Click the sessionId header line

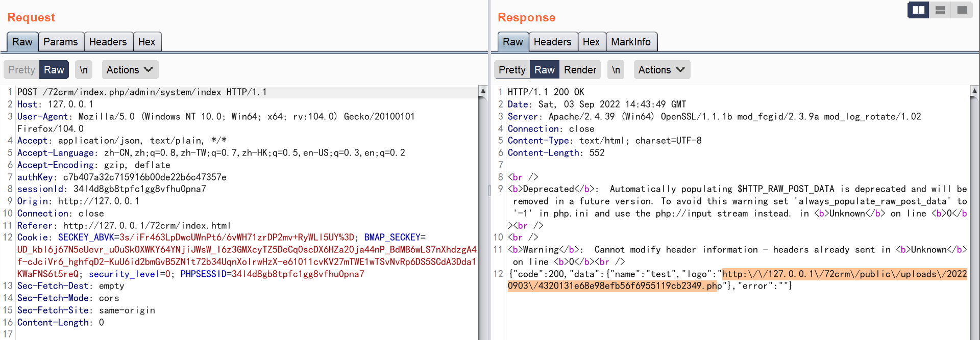[112, 189]
